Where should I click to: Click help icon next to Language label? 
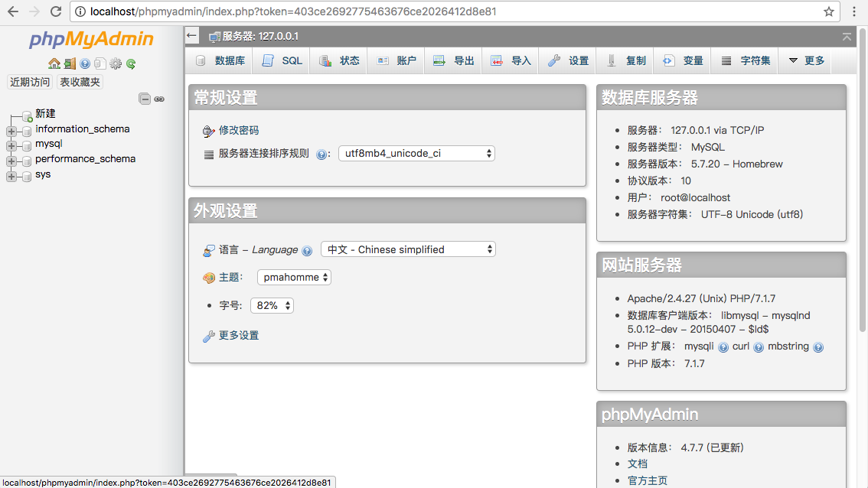pos(307,251)
